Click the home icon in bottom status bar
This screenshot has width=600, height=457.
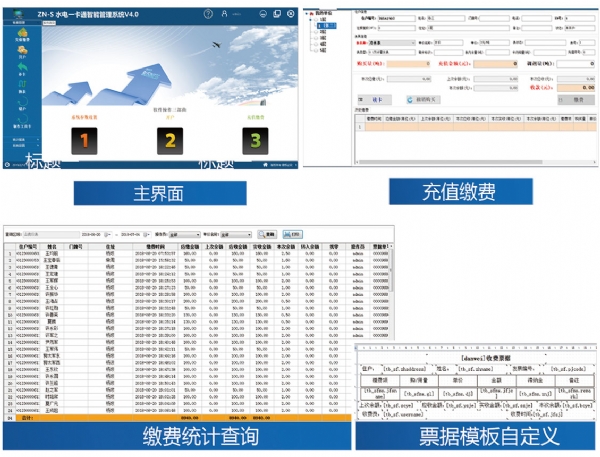[264, 164]
